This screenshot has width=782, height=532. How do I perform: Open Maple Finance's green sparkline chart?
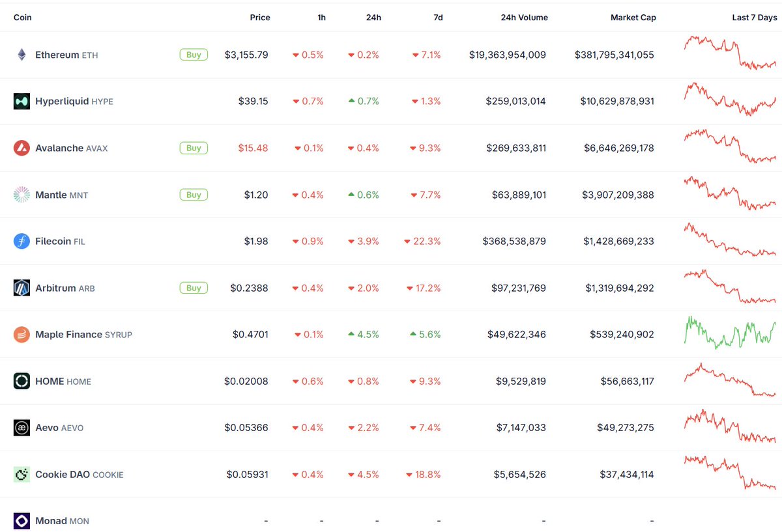point(730,332)
